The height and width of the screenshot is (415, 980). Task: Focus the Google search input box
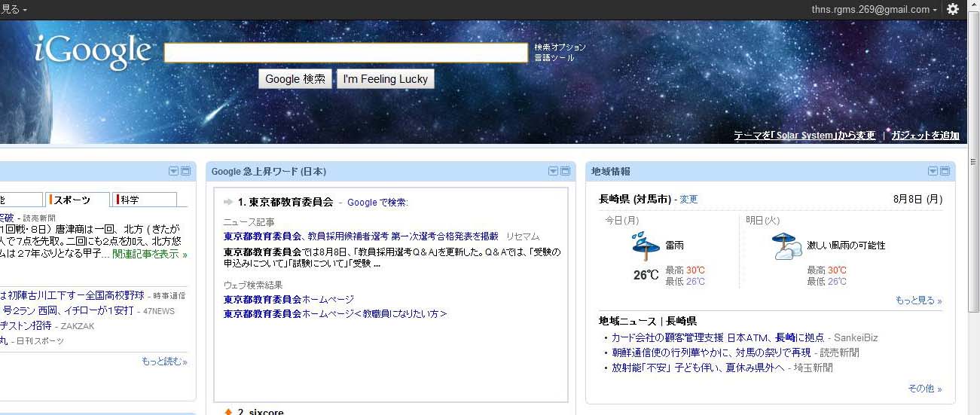[x=346, y=53]
